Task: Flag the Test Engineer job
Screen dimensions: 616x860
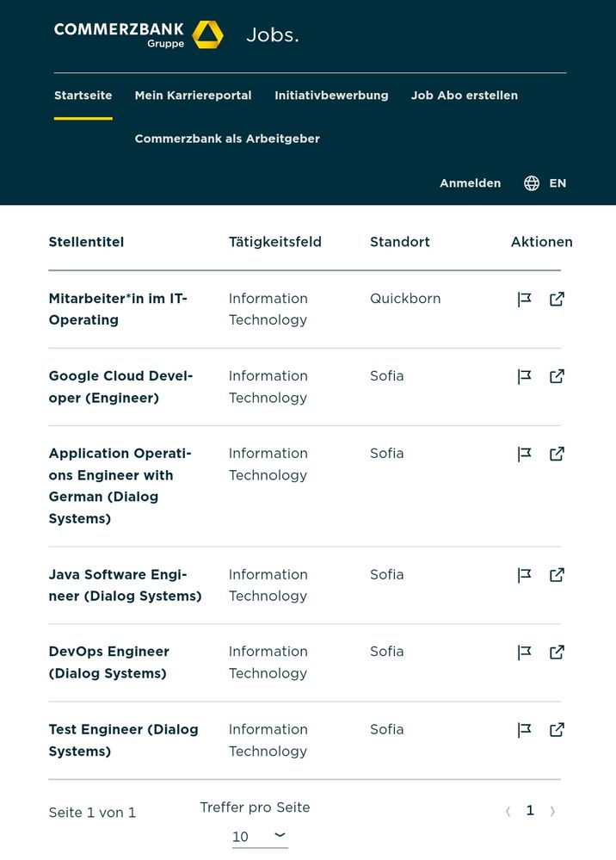Action: click(x=525, y=730)
